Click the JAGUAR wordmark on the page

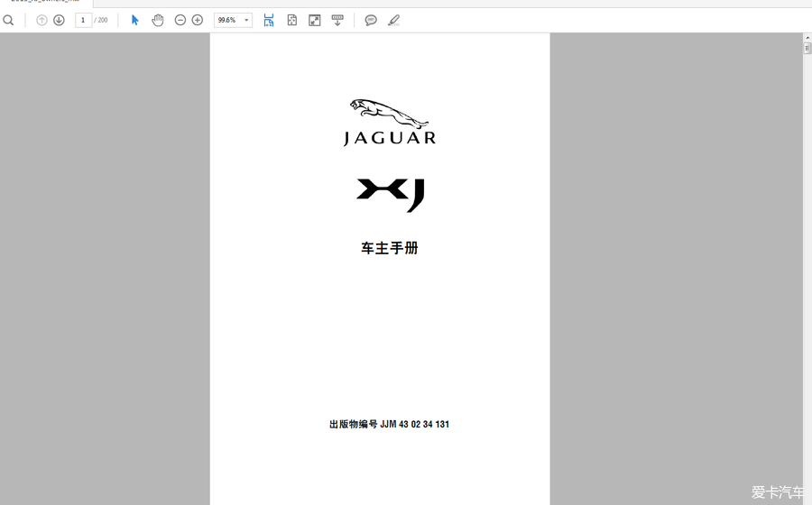390,138
